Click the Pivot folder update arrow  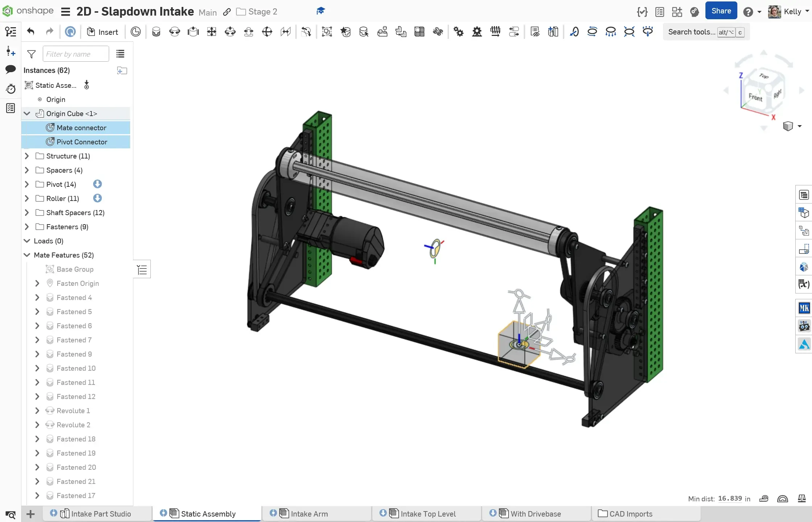[x=98, y=184]
